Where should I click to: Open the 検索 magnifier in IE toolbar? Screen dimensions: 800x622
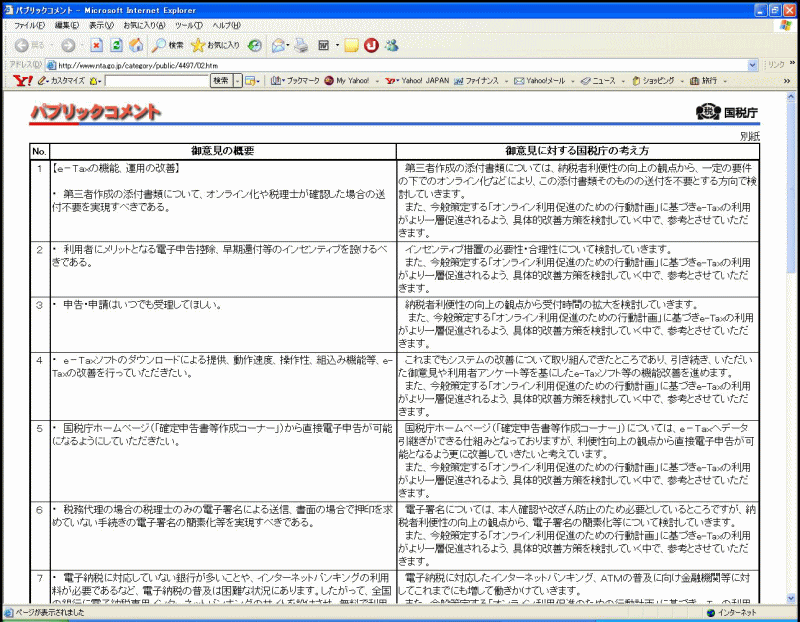(168, 45)
